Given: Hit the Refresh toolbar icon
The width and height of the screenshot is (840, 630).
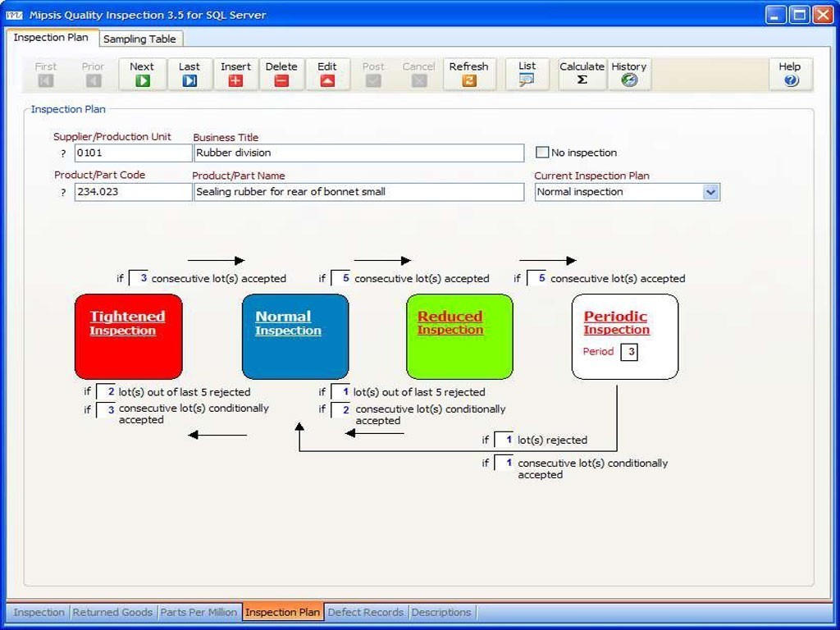Looking at the screenshot, I should click(x=468, y=80).
